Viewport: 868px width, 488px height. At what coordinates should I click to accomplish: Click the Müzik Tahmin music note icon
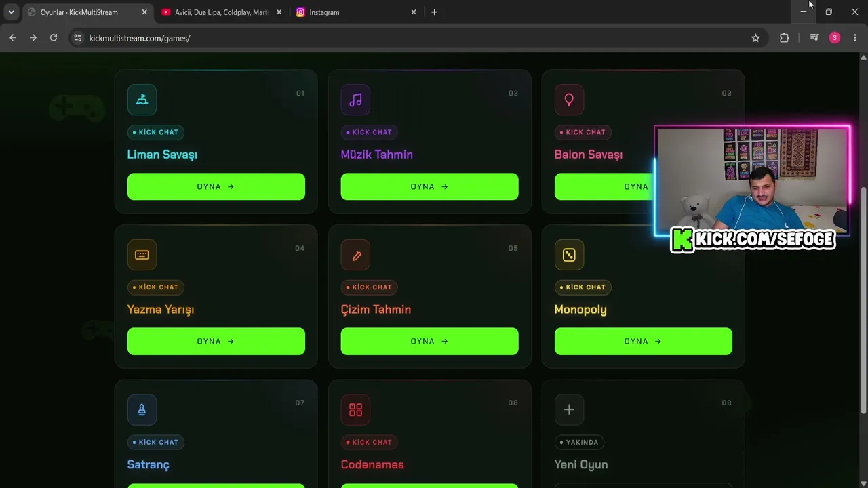tap(355, 100)
